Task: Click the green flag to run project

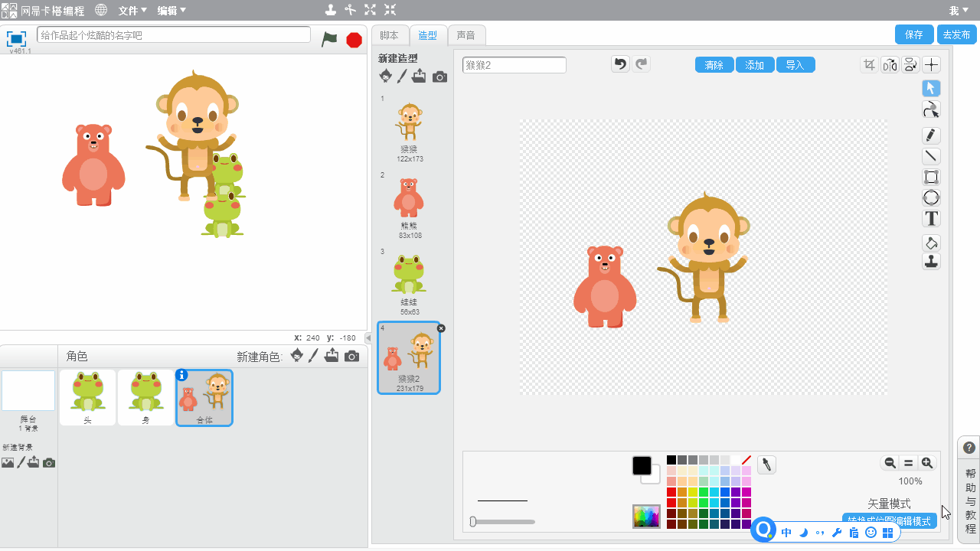Action: pyautogui.click(x=329, y=39)
